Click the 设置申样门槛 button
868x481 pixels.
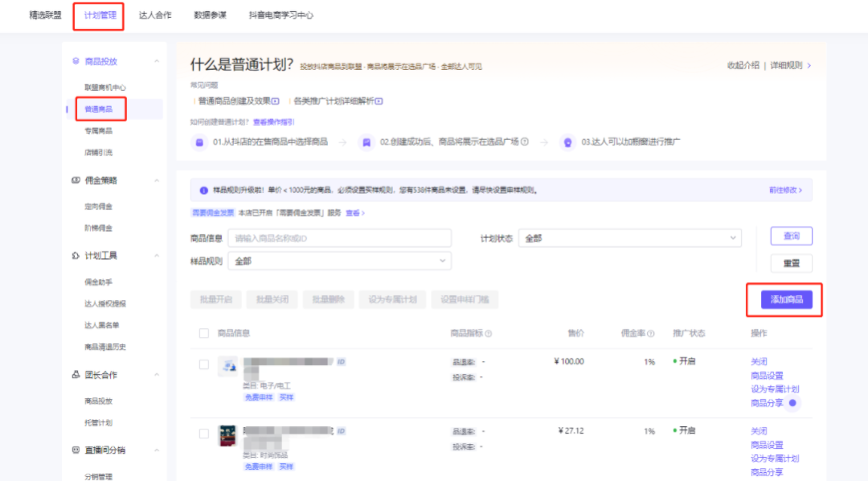click(x=465, y=299)
